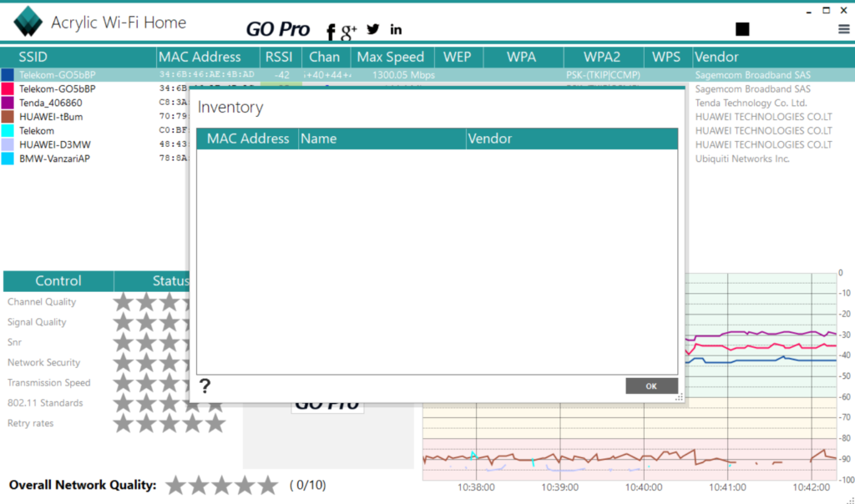Select the Telekom network row
855x504 pixels.
(x=37, y=131)
